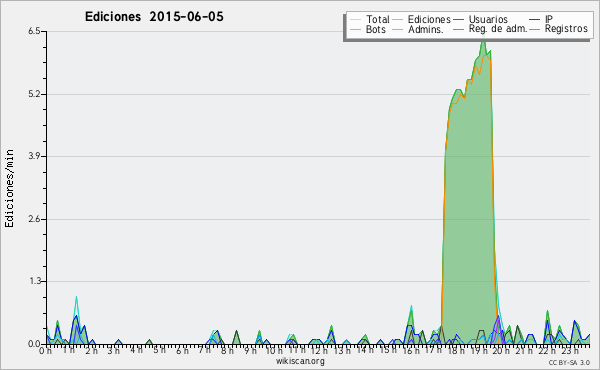Image resolution: width=600 pixels, height=370 pixels.
Task: Select the 'Reg. de adm.' legend label
Action: 498,29
